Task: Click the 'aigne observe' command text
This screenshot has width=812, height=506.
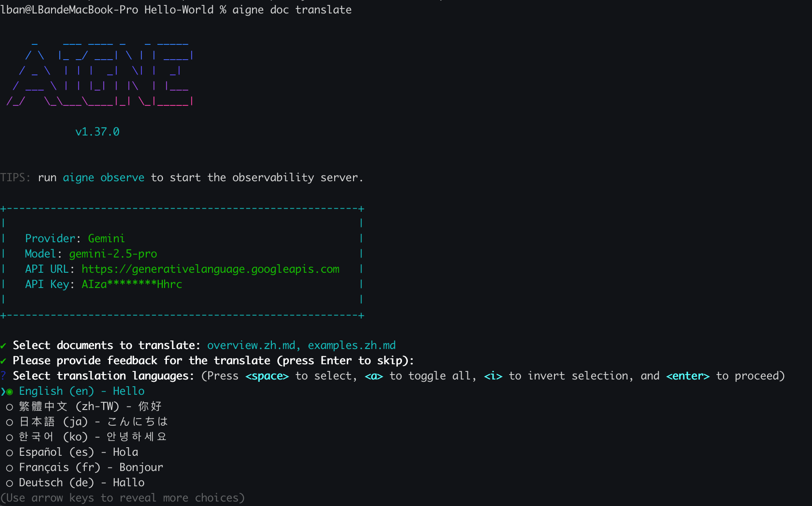Action: 103,178
